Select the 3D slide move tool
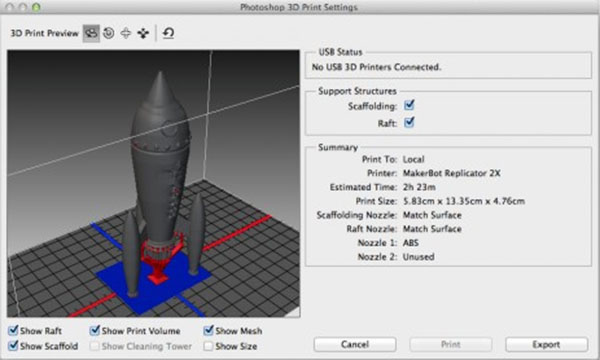The height and width of the screenshot is (360, 600). click(x=143, y=33)
